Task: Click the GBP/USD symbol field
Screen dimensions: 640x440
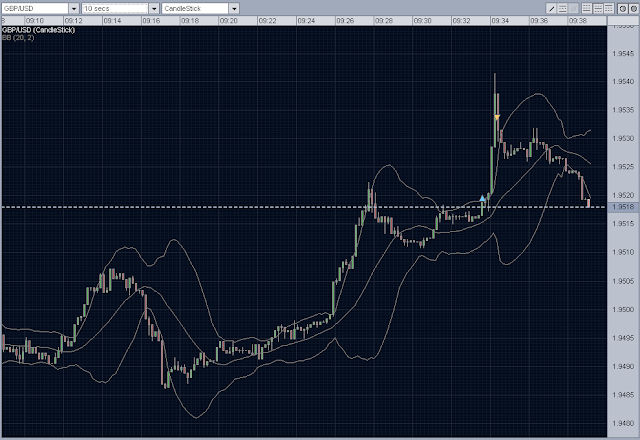Action: pyautogui.click(x=35, y=8)
